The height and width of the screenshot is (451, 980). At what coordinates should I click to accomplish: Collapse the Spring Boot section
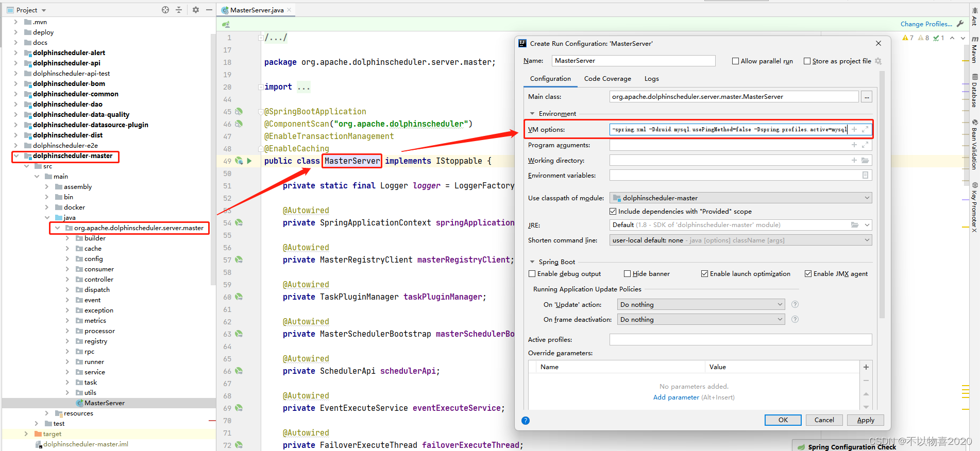click(x=532, y=262)
